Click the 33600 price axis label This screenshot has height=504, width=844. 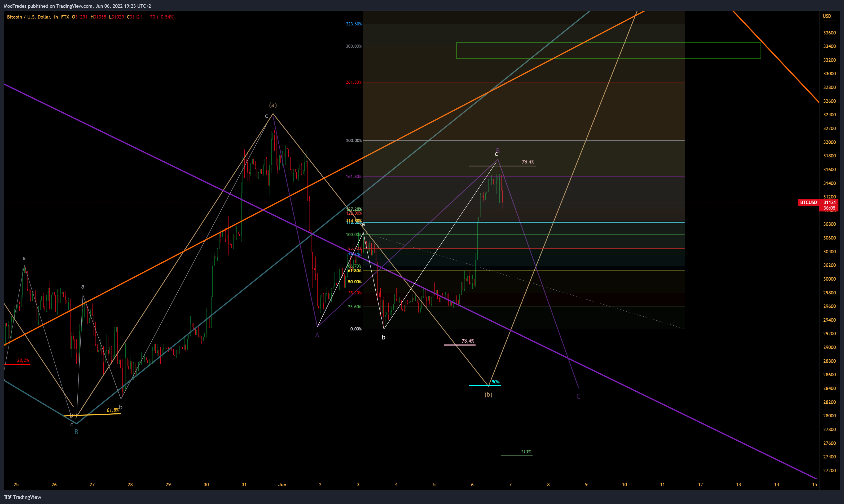(829, 33)
